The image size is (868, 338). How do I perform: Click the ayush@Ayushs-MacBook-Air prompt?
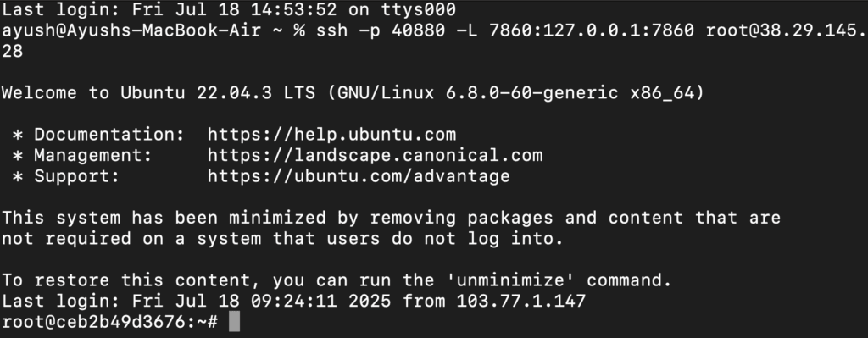pyautogui.click(x=131, y=30)
